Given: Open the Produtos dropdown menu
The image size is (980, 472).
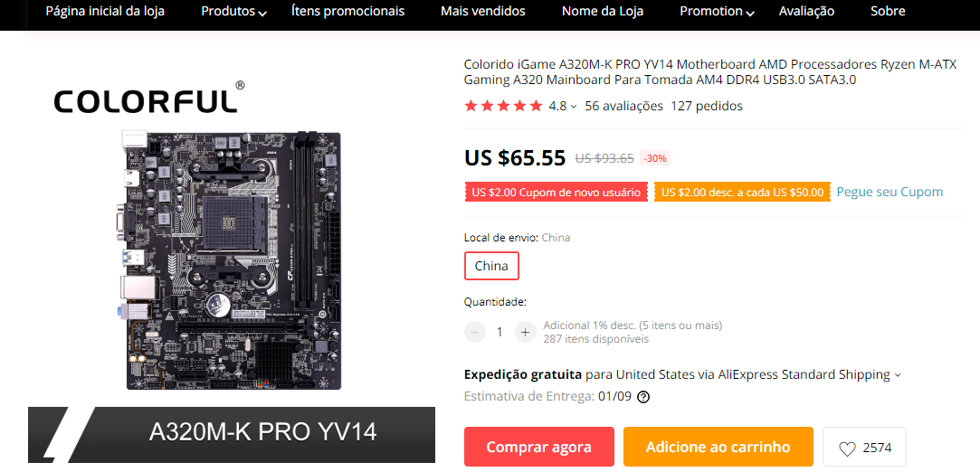Looking at the screenshot, I should [233, 11].
